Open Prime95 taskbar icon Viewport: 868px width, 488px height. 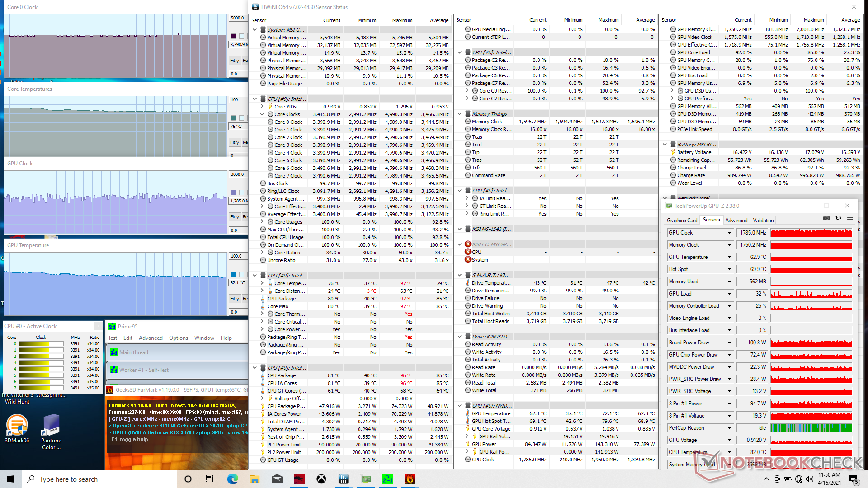[x=387, y=479]
